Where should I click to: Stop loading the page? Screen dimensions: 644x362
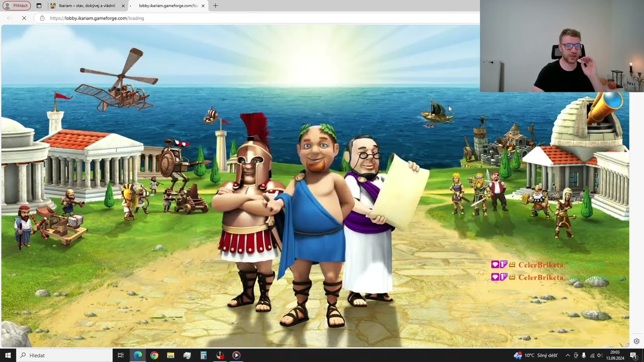pyautogui.click(x=24, y=18)
